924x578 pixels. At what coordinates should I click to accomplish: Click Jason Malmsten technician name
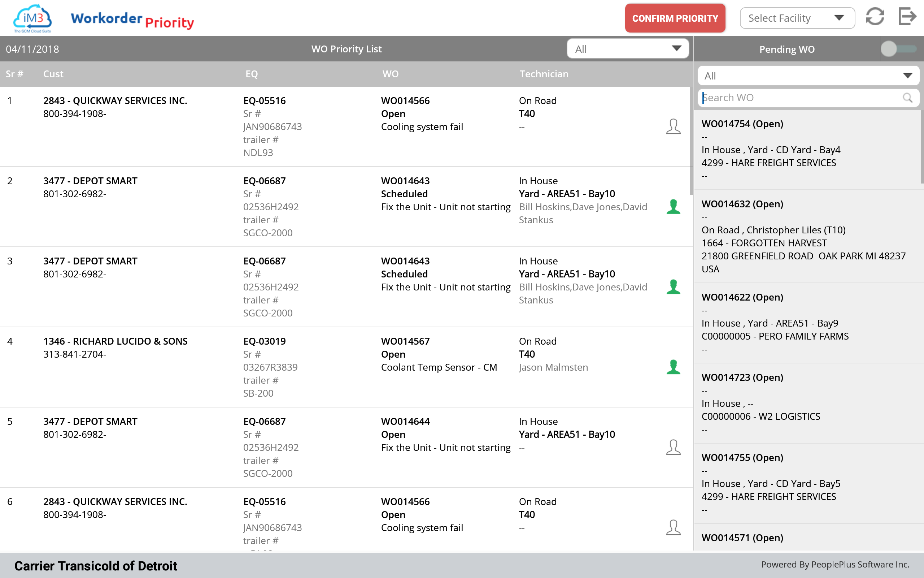click(553, 367)
